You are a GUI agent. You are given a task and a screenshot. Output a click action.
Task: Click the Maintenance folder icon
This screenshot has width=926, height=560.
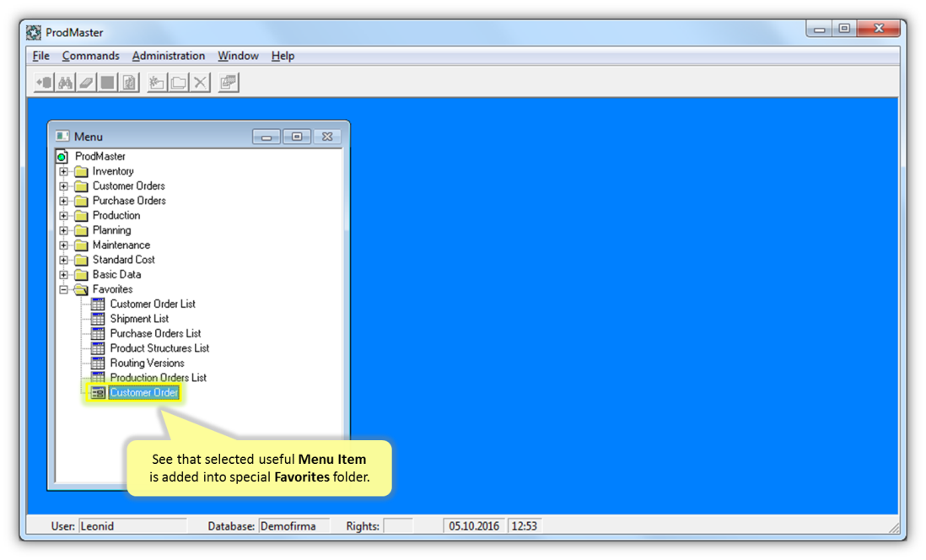(x=82, y=245)
